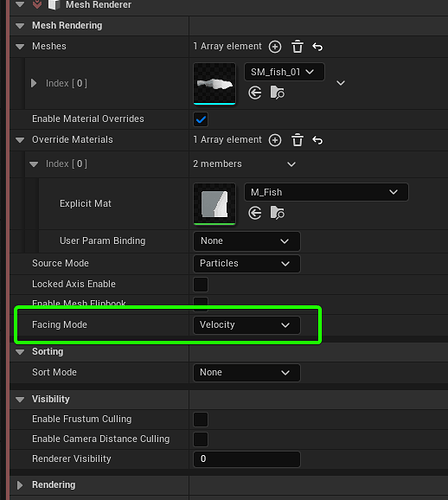Collapse the Mesh Renderer module
Viewport: 448px width, 500px height.
tap(20, 4)
